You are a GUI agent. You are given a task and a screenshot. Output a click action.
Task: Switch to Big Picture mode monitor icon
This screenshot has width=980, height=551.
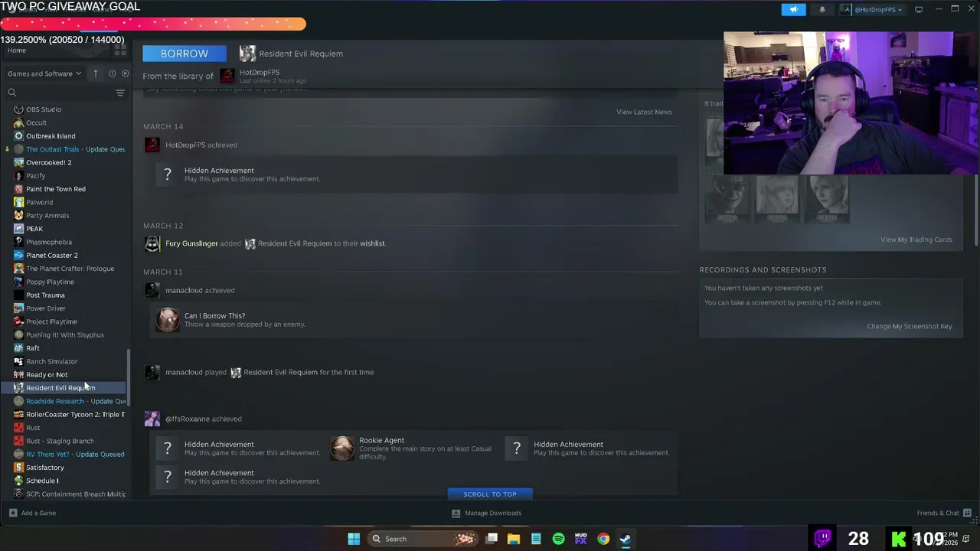coord(919,9)
